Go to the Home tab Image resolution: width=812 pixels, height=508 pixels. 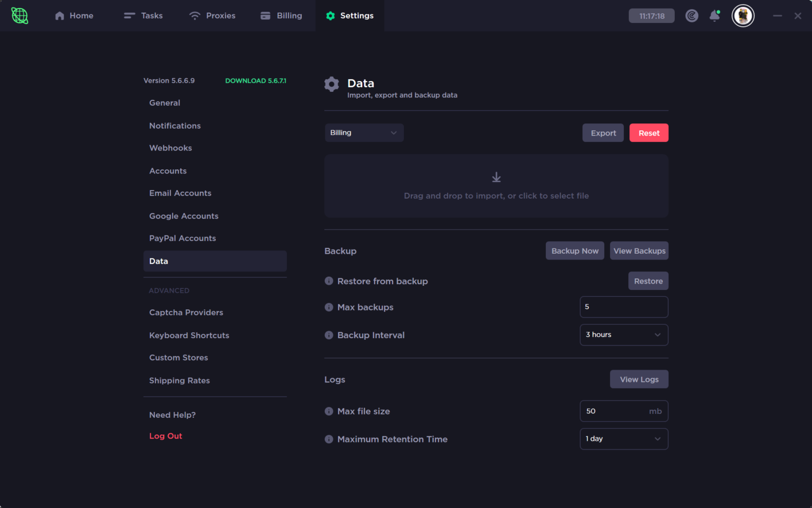tap(74, 15)
